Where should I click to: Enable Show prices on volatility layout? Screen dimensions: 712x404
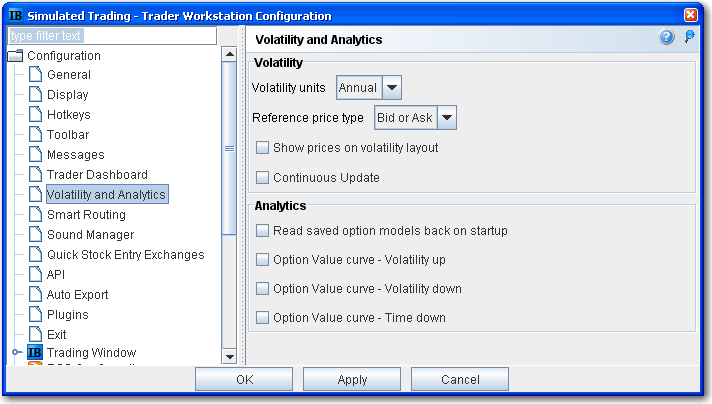coord(262,148)
